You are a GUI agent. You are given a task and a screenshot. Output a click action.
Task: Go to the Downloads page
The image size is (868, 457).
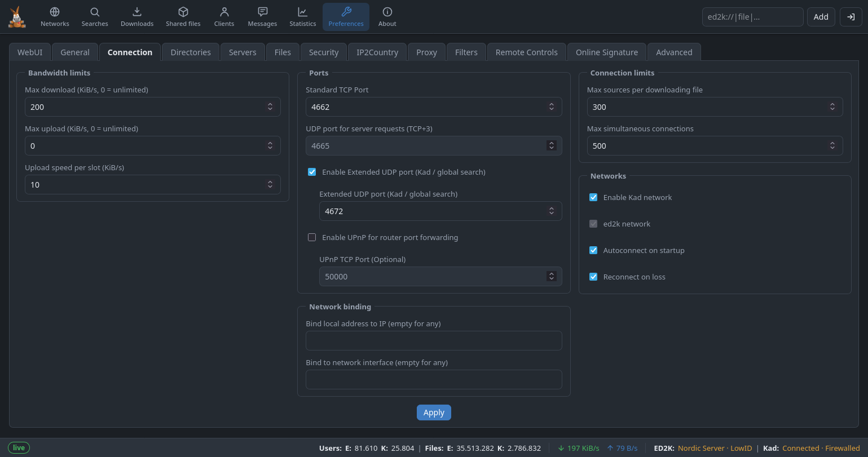click(x=137, y=17)
